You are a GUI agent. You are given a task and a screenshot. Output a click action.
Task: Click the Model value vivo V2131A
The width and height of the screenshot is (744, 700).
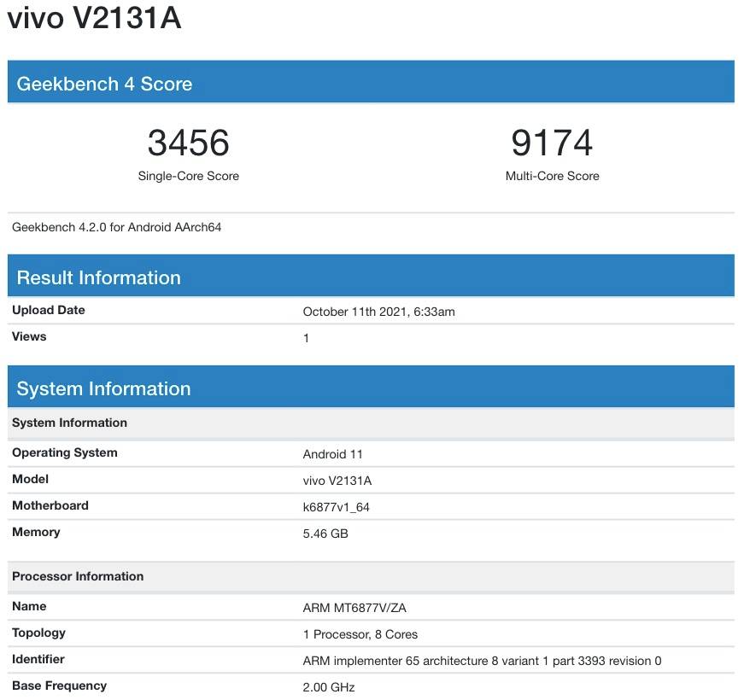pos(338,480)
